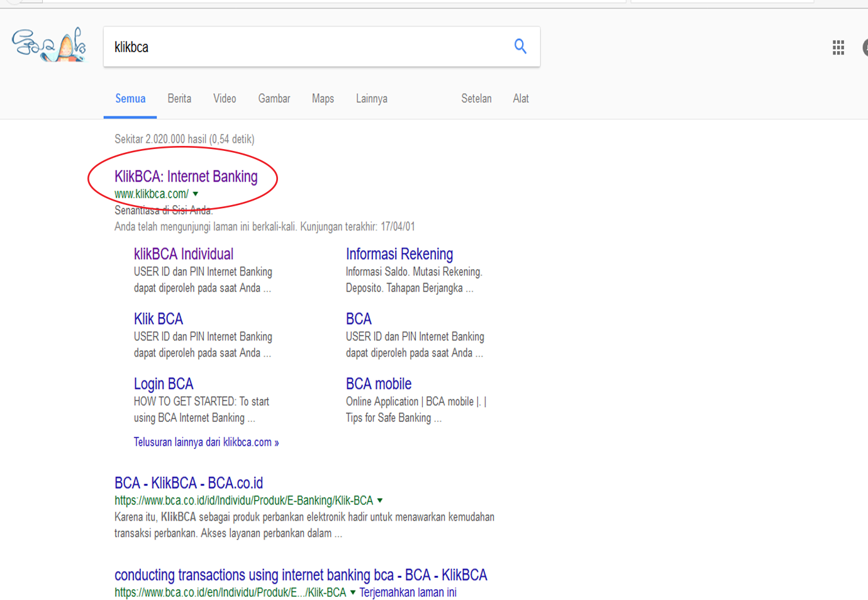The image size is (868, 600).
Task: Click the Google doodle logo
Action: click(x=49, y=45)
